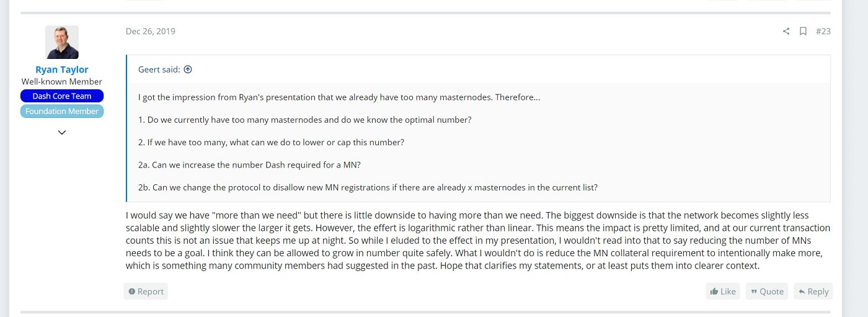
Task: Bookmark this post with the bookmark icon
Action: 803,31
